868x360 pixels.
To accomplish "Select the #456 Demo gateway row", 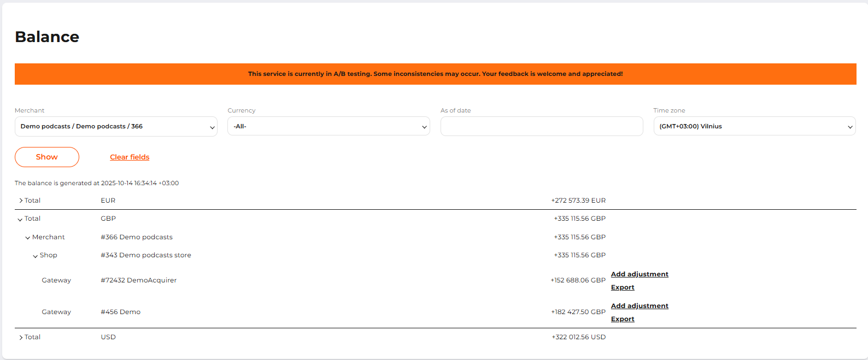I will (x=120, y=312).
